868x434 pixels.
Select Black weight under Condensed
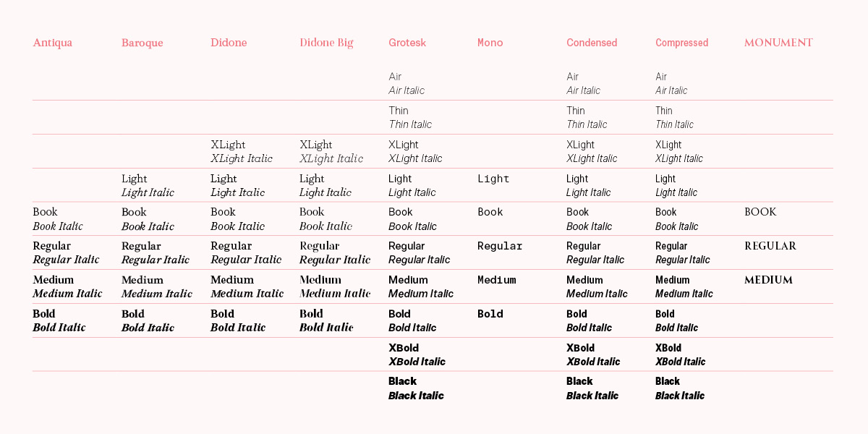579,381
